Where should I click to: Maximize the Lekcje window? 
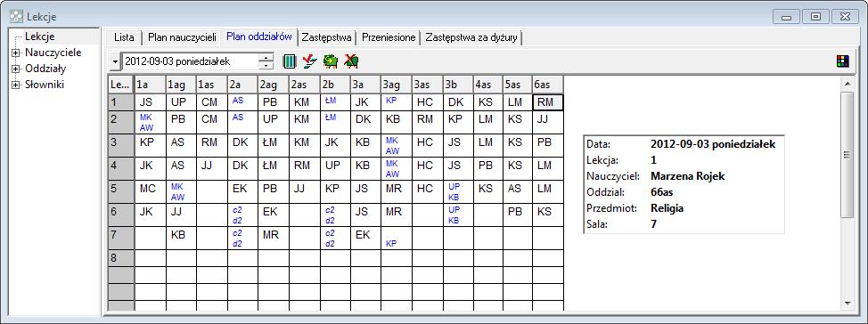click(x=815, y=17)
